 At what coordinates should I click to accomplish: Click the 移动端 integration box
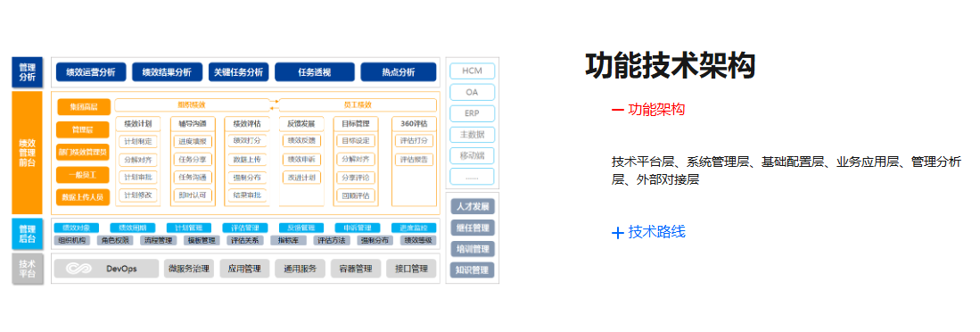(x=473, y=155)
